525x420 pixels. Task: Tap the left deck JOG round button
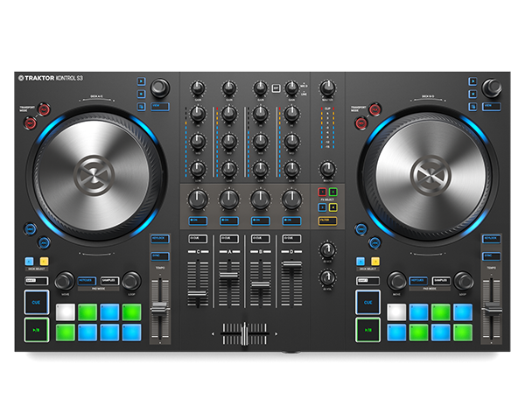(44, 242)
